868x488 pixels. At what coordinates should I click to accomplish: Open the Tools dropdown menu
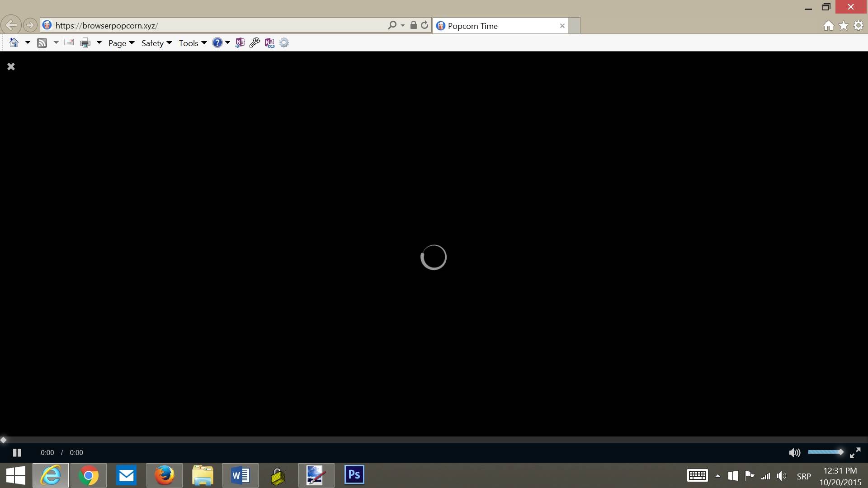[x=192, y=42]
